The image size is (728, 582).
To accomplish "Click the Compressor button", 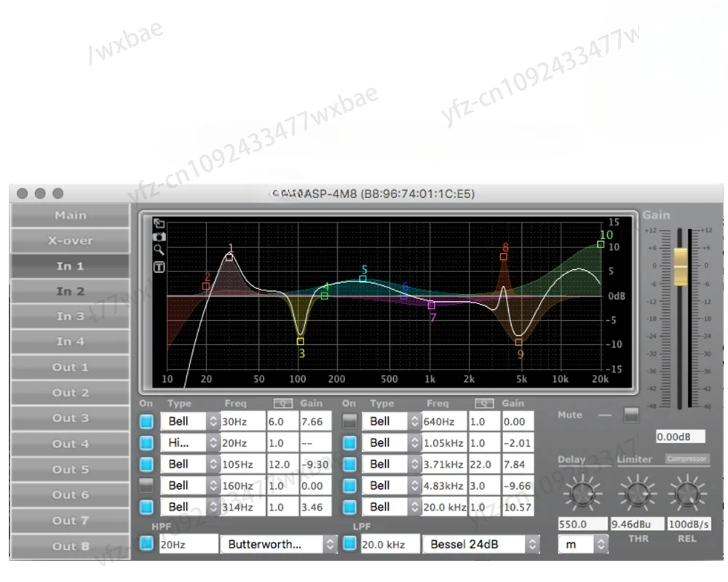I will click(687, 458).
